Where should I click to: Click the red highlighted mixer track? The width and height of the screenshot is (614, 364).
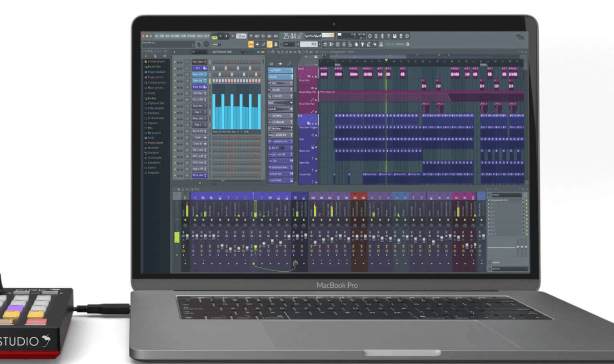pyautogui.click(x=359, y=231)
